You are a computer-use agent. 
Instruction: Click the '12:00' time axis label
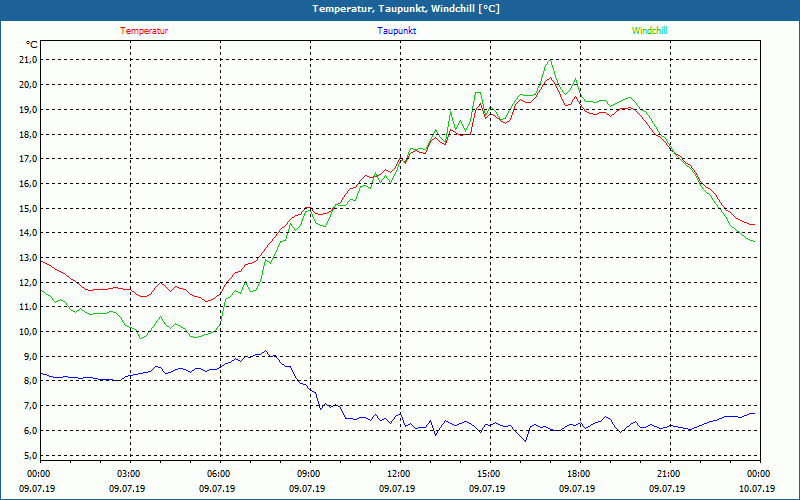(x=398, y=474)
